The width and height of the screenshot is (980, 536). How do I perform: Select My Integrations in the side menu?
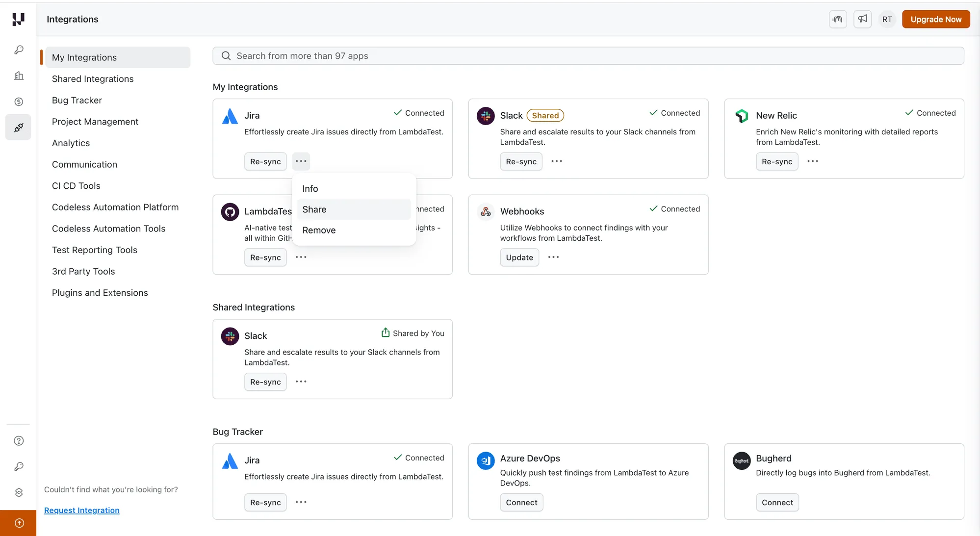[117, 57]
